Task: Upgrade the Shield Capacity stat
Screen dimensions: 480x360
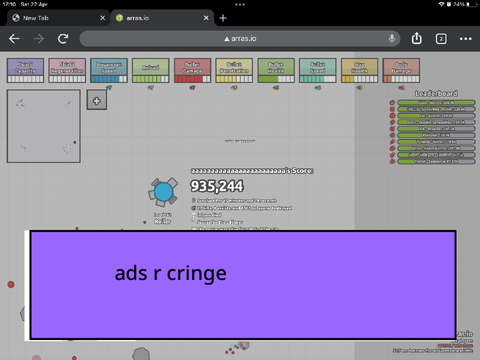Action: click(25, 70)
